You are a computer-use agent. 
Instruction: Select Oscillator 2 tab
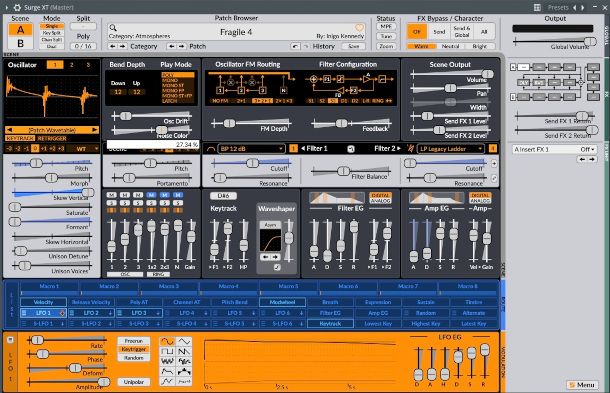tap(72, 65)
